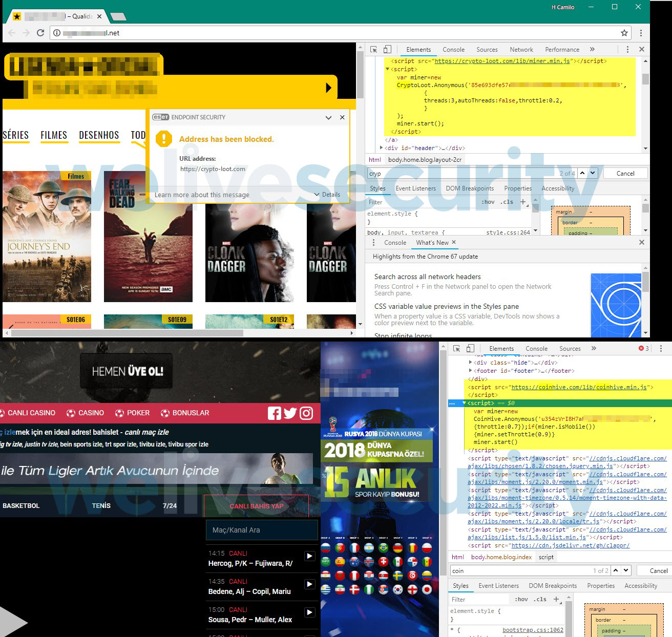Switch to Console tab in top DevTools
The height and width of the screenshot is (637, 672).
[x=453, y=50]
